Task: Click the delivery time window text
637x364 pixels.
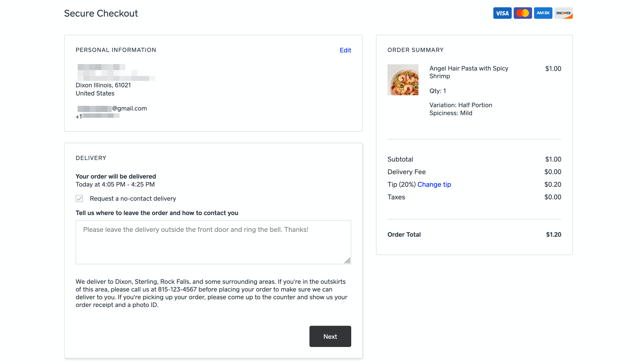Action: [115, 185]
